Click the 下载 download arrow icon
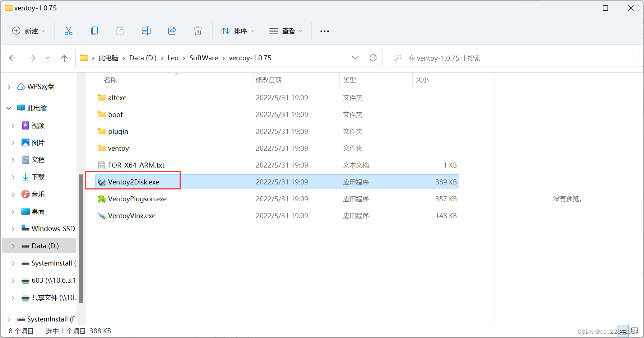 click(x=26, y=177)
